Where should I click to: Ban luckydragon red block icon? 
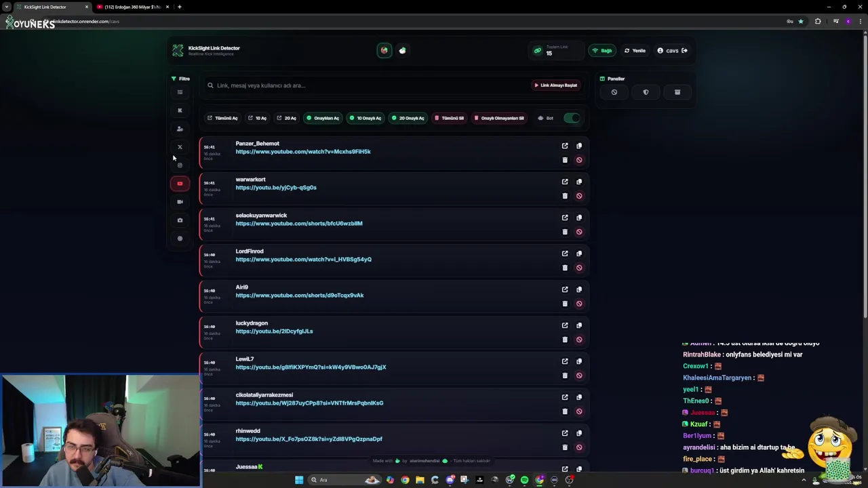click(x=579, y=340)
